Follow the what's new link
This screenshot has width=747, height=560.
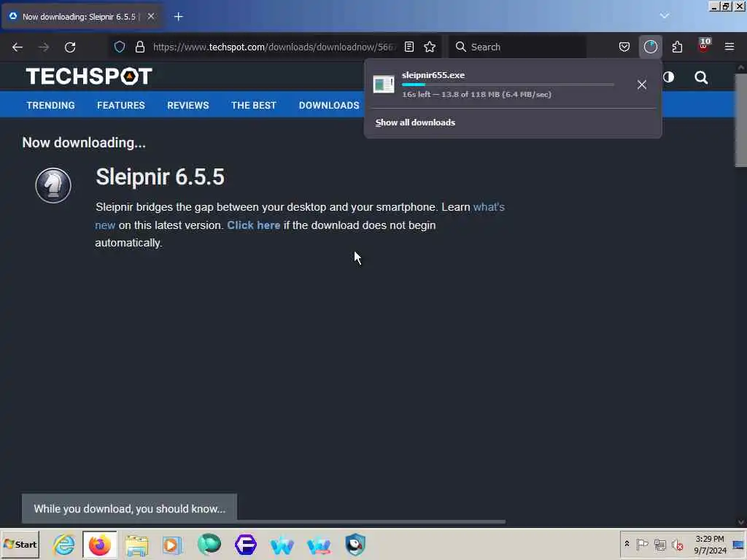click(x=489, y=207)
